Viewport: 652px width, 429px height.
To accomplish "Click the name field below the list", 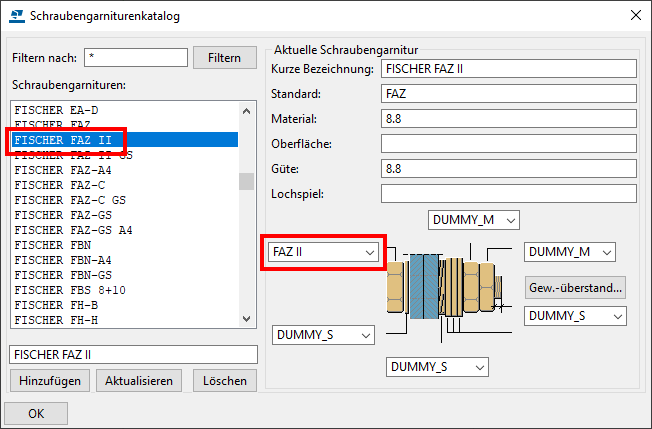I will pyautogui.click(x=133, y=355).
